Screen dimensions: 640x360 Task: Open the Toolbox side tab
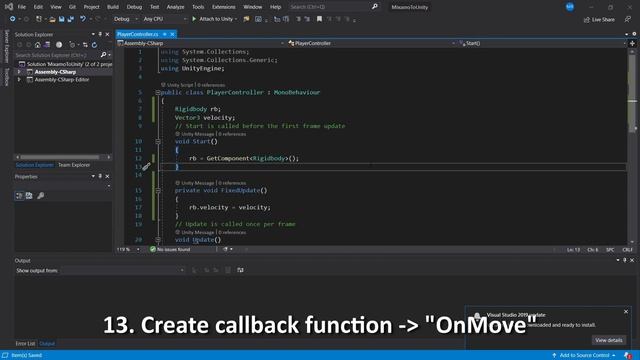[x=7, y=77]
